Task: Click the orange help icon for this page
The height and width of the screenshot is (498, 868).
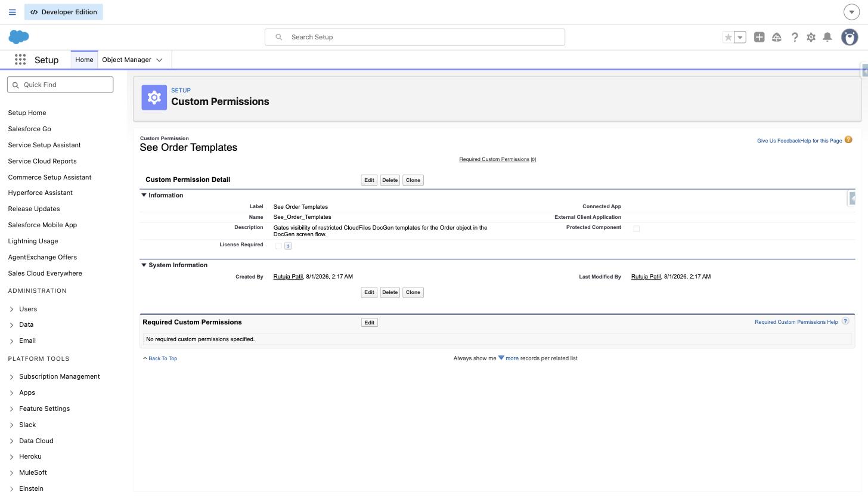Action: 848,140
